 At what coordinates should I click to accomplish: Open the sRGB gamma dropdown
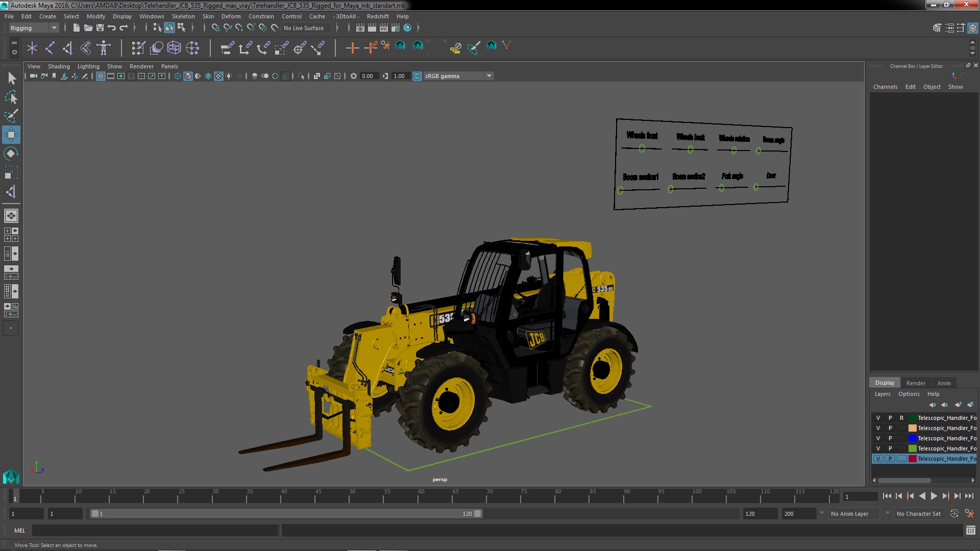click(x=459, y=76)
